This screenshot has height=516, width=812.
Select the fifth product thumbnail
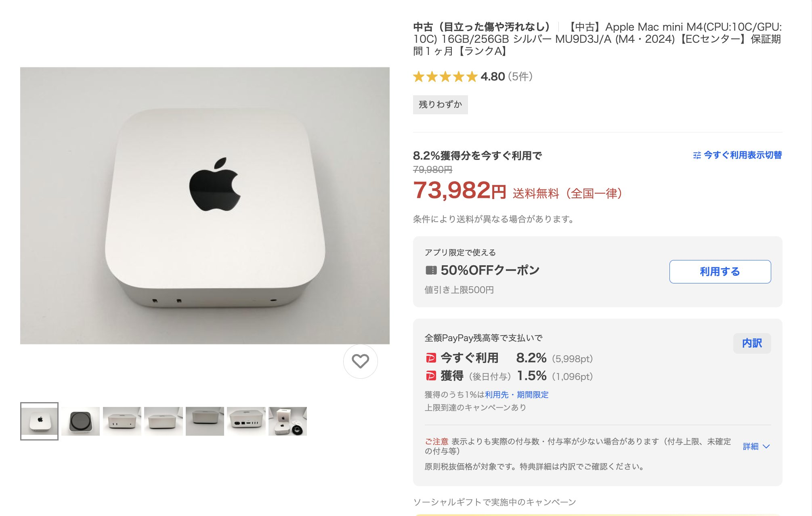[205, 421]
